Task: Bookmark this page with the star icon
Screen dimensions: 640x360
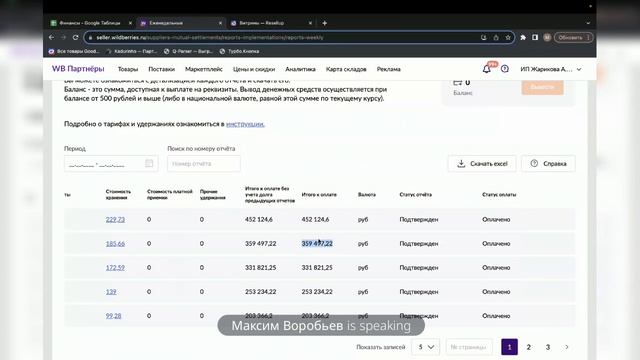Action: point(508,37)
